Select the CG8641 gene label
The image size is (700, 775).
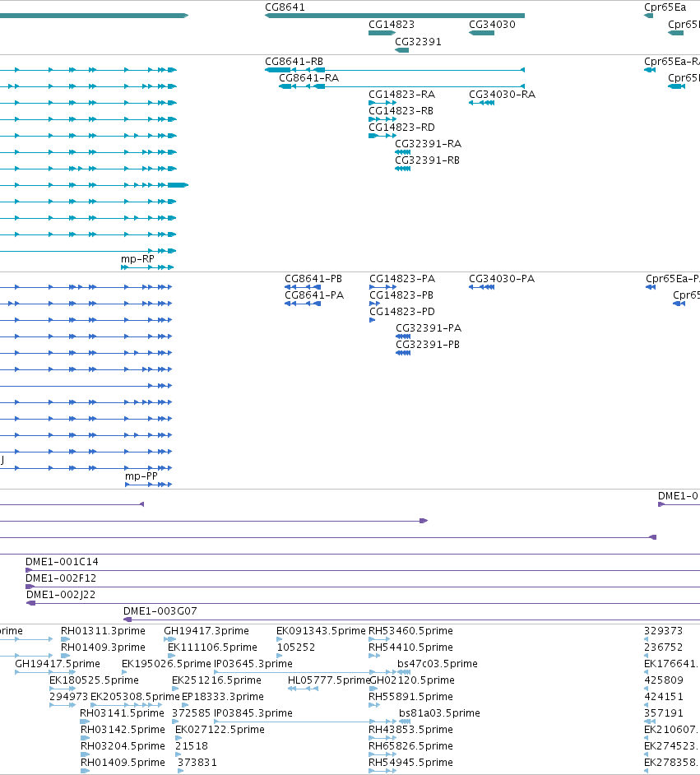285,7
